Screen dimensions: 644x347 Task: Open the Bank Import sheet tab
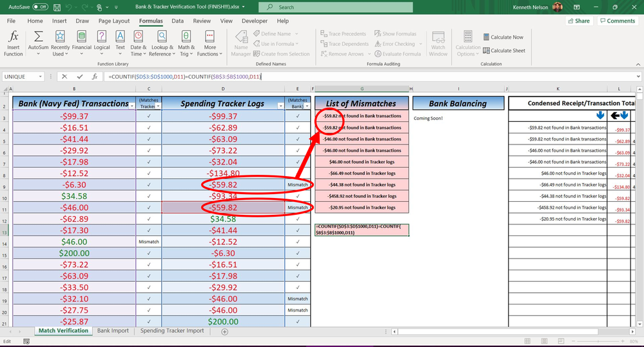(x=113, y=331)
